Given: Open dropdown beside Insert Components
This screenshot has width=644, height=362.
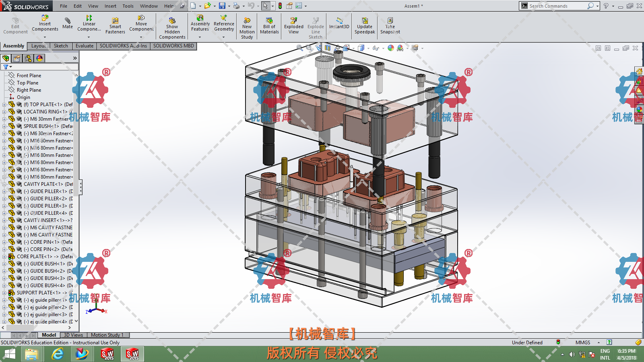Looking at the screenshot, I should (x=45, y=37).
